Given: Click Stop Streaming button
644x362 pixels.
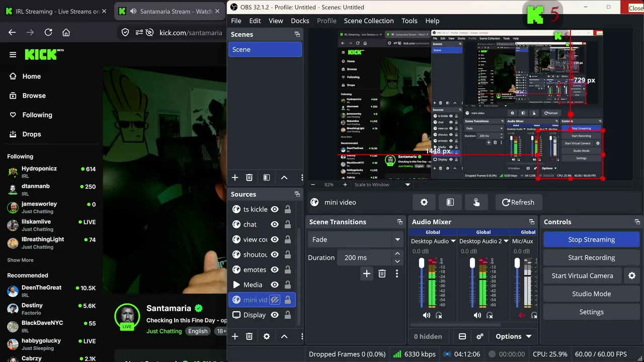Looking at the screenshot, I should click(x=592, y=239).
